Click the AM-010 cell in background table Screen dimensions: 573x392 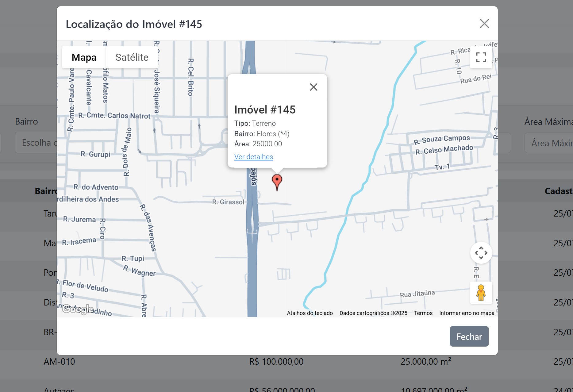click(59, 362)
